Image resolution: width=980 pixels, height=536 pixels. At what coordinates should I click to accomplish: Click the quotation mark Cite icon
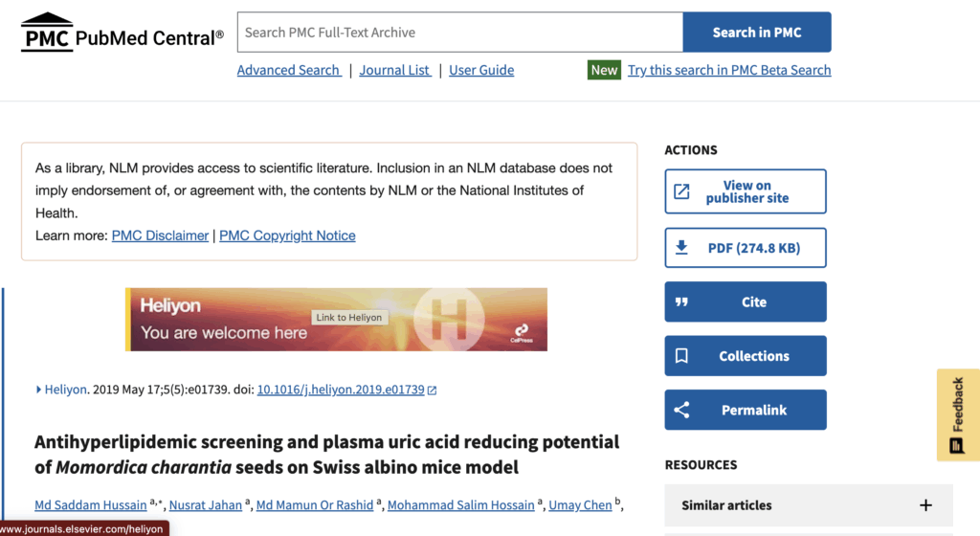(x=681, y=301)
